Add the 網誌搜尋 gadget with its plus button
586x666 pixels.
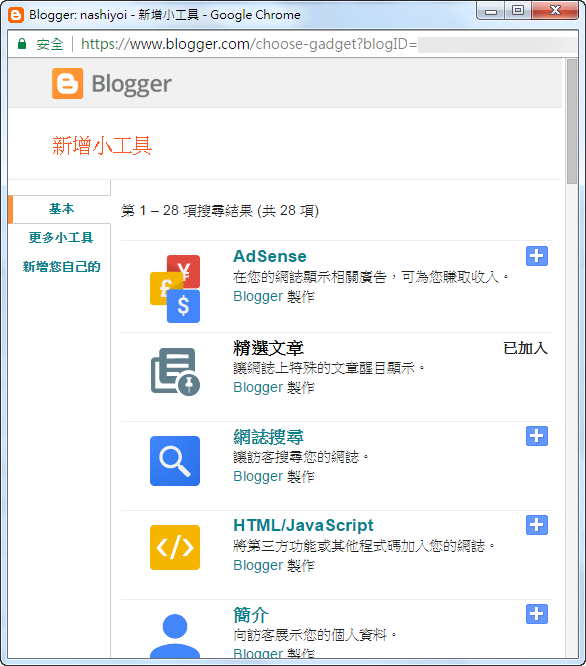[x=537, y=436]
